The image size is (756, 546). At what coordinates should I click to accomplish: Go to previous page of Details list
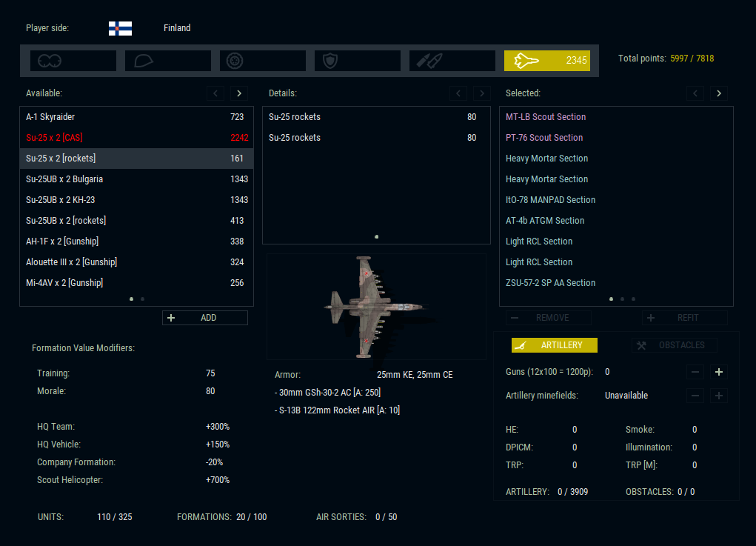point(458,93)
